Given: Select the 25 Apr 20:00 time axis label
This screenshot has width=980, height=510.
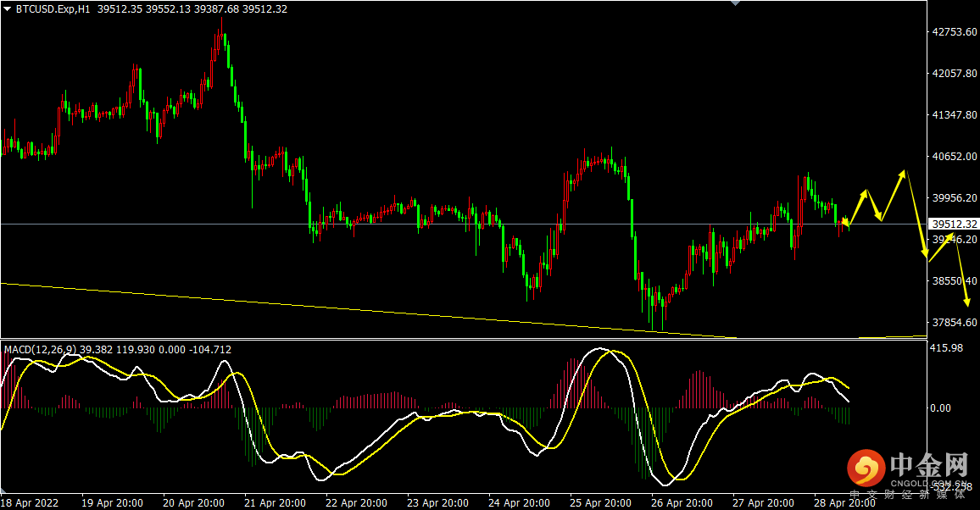Looking at the screenshot, I should pyautogui.click(x=600, y=502).
